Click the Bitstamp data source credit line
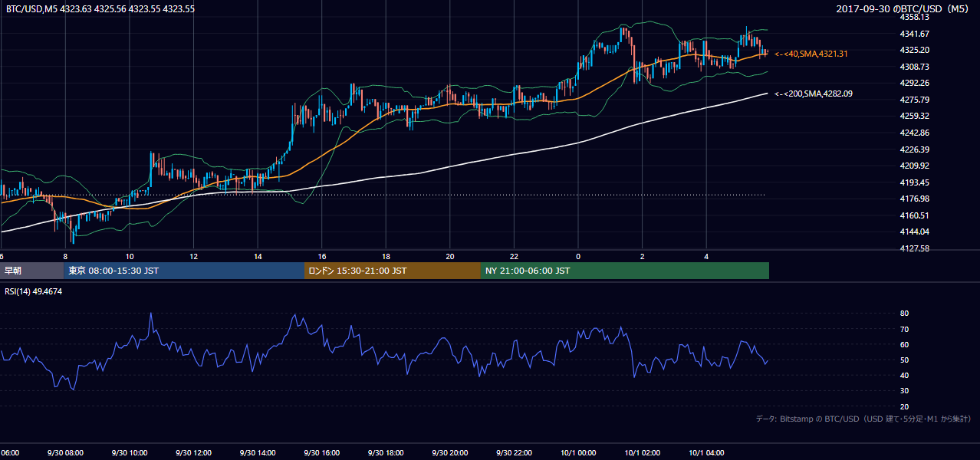980x460 pixels. 863,419
